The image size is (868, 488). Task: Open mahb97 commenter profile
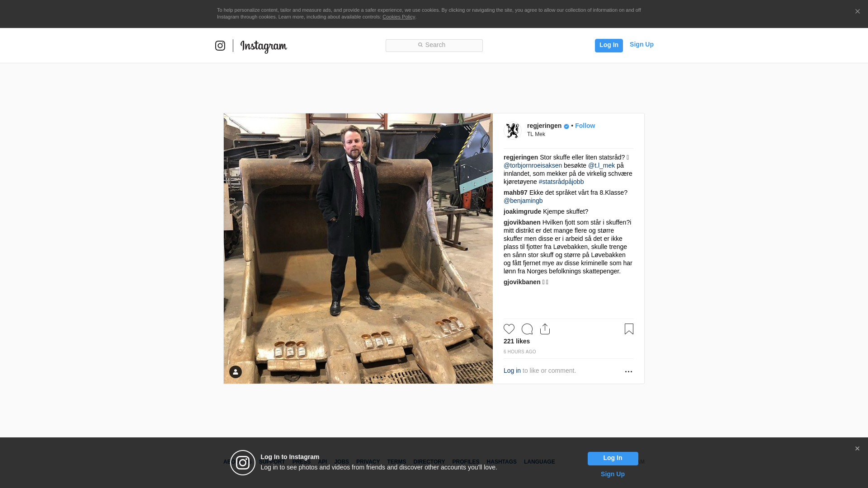[515, 192]
